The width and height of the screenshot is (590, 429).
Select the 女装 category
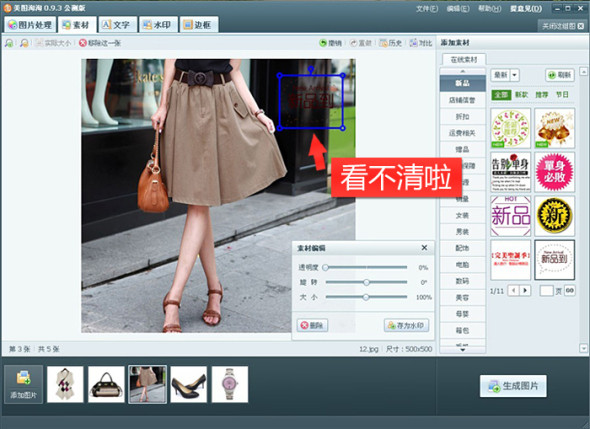pos(462,215)
